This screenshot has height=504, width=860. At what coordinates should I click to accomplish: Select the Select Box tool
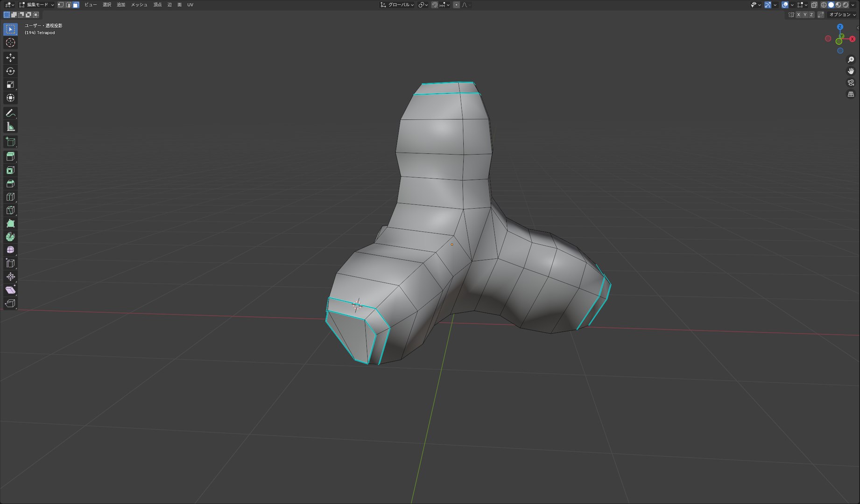click(10, 29)
